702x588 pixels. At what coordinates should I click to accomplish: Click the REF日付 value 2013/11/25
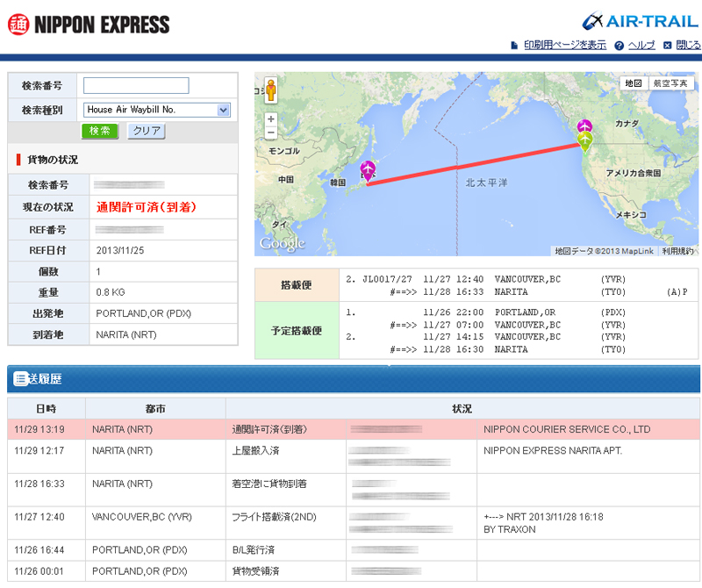[120, 250]
